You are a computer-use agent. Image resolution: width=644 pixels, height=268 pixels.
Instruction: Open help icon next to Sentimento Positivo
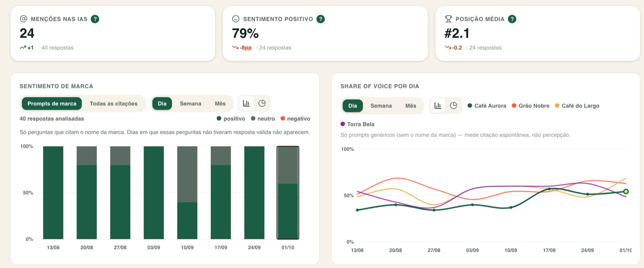(320, 19)
